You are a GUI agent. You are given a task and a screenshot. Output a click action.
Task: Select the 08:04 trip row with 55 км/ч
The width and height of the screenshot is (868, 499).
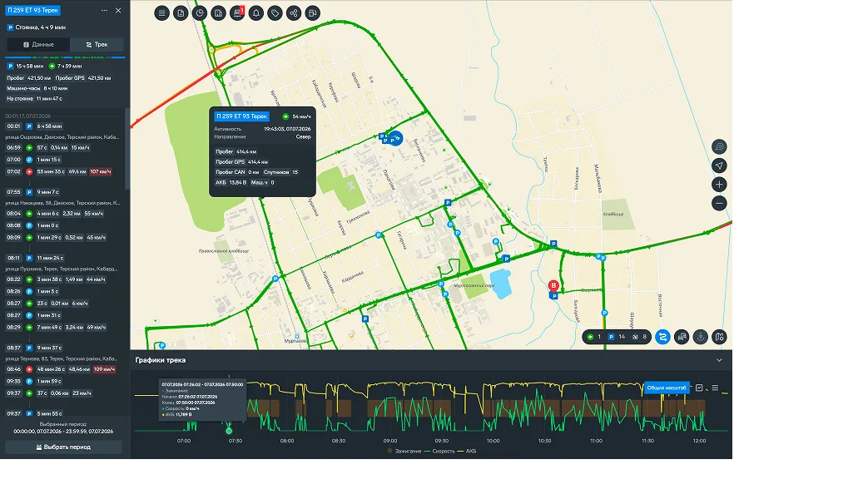click(62, 214)
